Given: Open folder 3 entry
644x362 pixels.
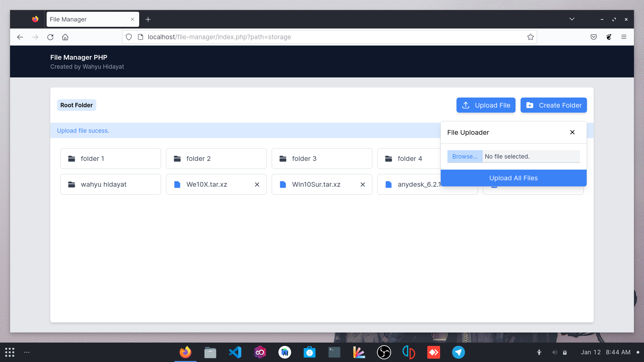Looking at the screenshot, I should pos(321,159).
